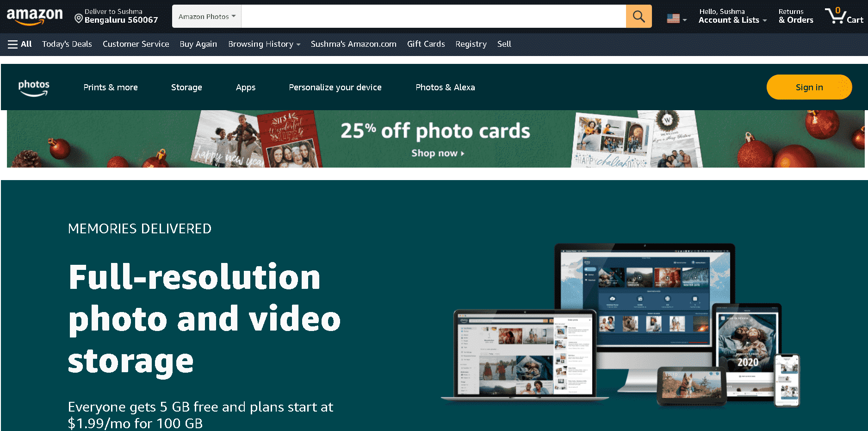Click the US flag language icon

tap(673, 19)
